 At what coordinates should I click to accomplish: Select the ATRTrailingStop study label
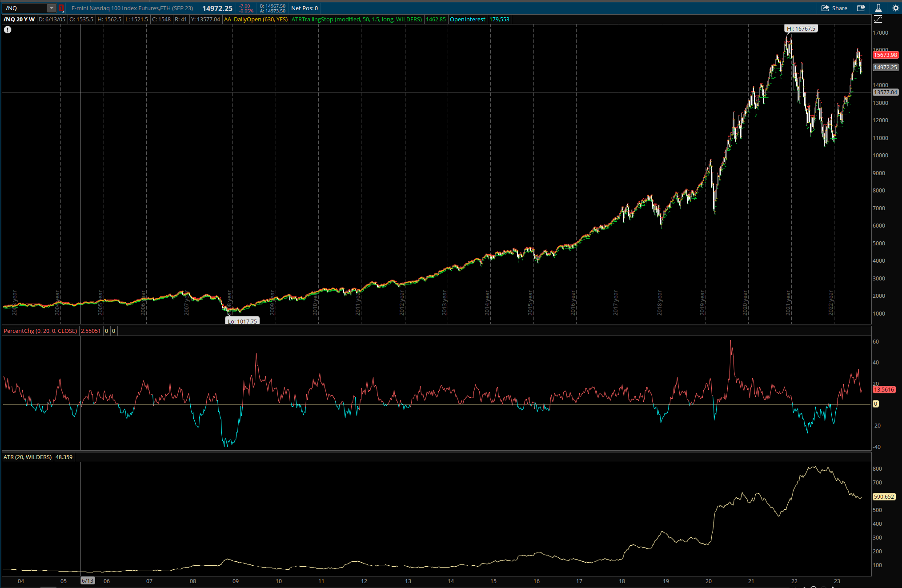(x=357, y=19)
